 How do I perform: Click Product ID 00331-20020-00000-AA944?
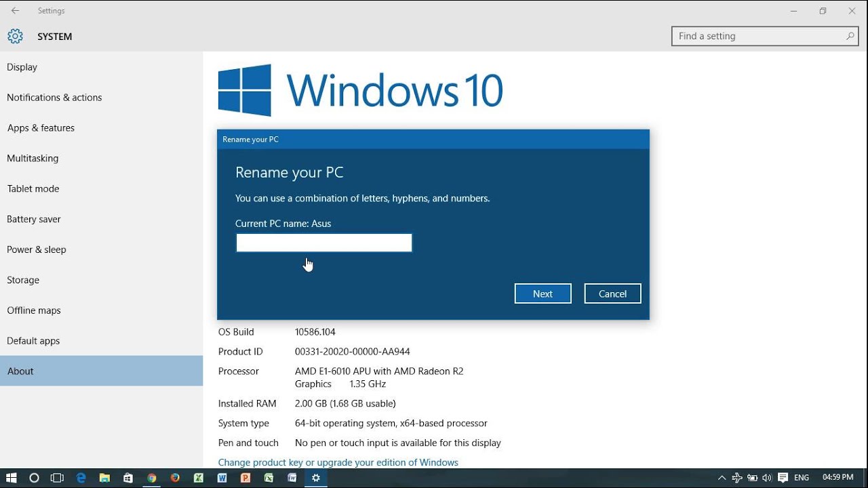click(x=353, y=352)
